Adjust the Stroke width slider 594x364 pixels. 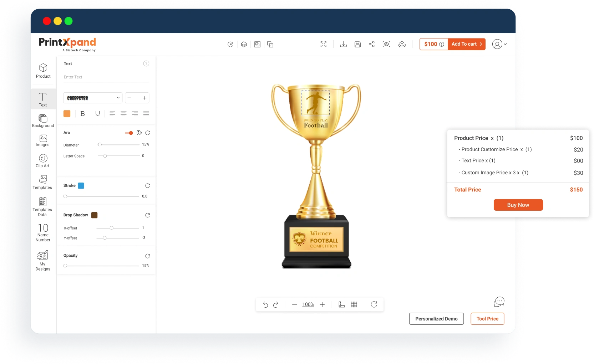point(101,196)
